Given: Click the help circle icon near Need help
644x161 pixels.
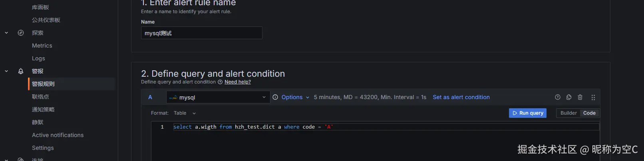Looking at the screenshot, I should point(220,82).
